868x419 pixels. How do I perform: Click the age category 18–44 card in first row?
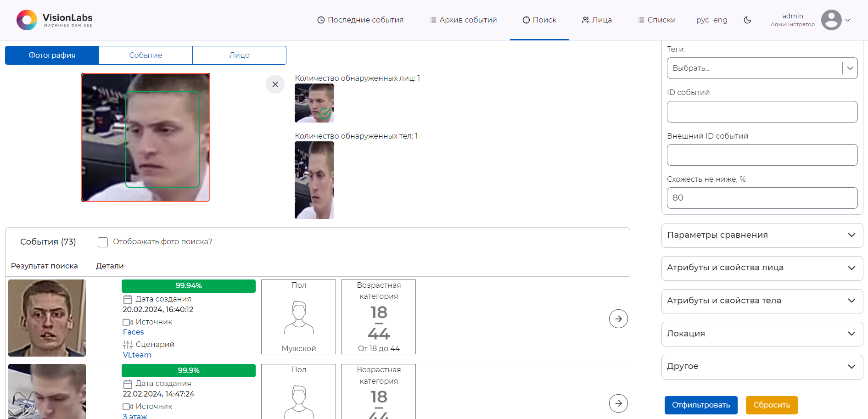click(379, 317)
